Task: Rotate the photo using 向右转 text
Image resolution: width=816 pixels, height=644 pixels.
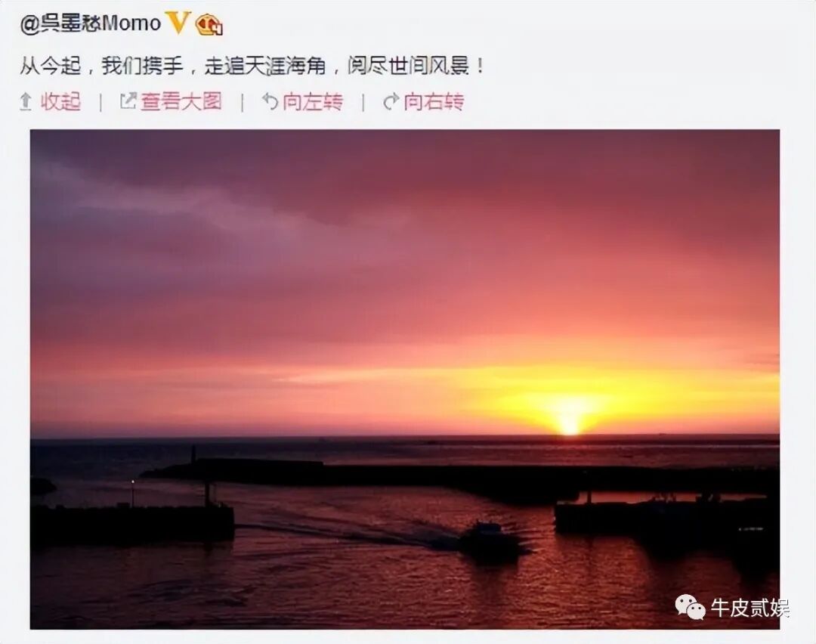Action: 434,101
